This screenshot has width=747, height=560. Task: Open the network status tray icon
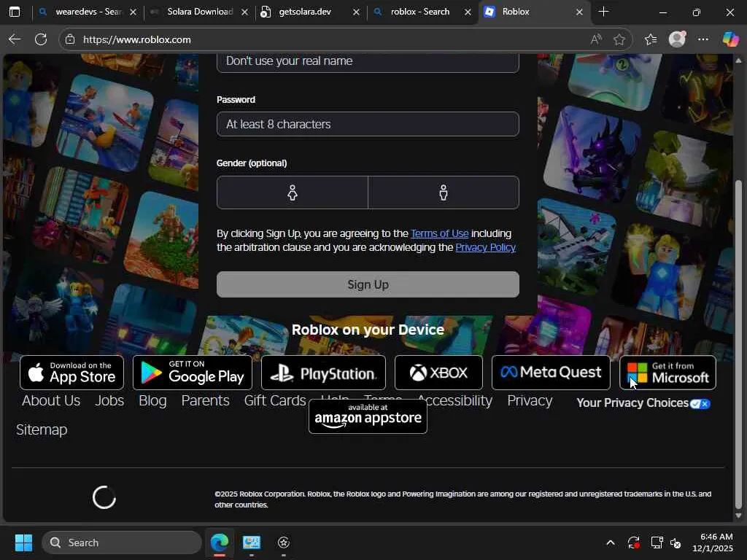pos(657,542)
